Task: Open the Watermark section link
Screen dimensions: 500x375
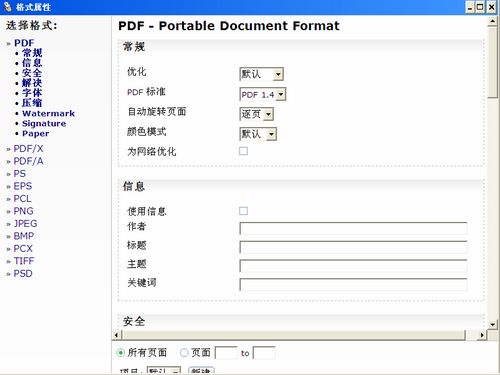Action: click(48, 113)
